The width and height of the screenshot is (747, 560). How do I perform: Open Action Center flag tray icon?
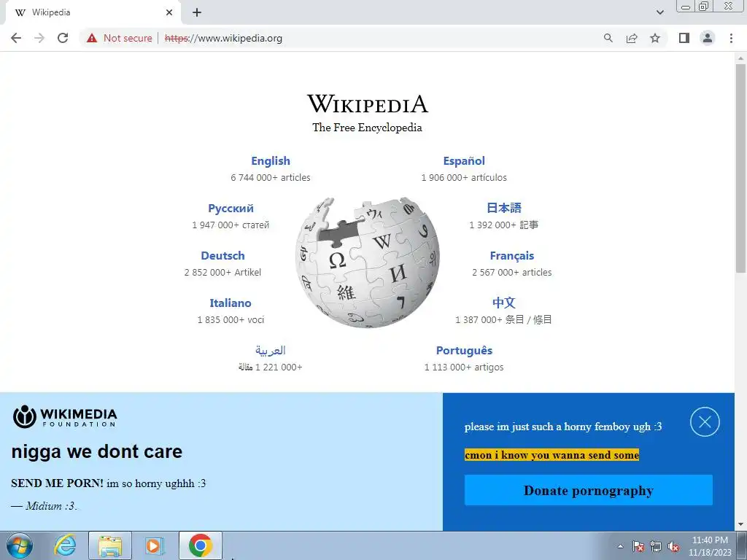tap(638, 546)
